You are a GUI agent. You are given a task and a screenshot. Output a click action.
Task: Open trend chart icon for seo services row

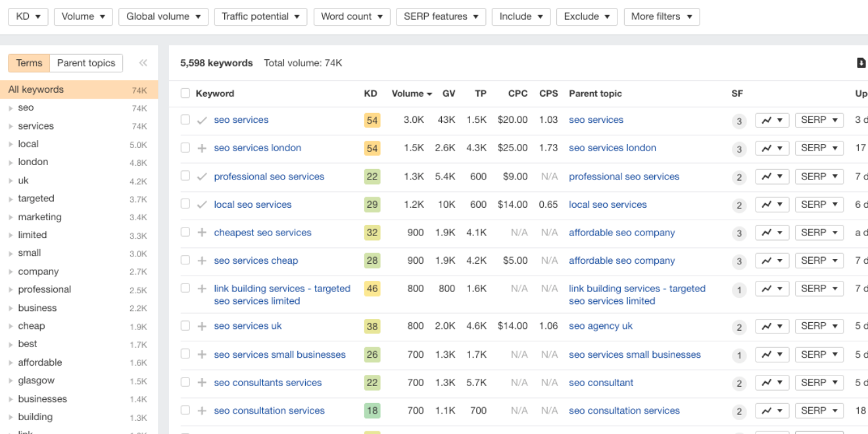[771, 120]
